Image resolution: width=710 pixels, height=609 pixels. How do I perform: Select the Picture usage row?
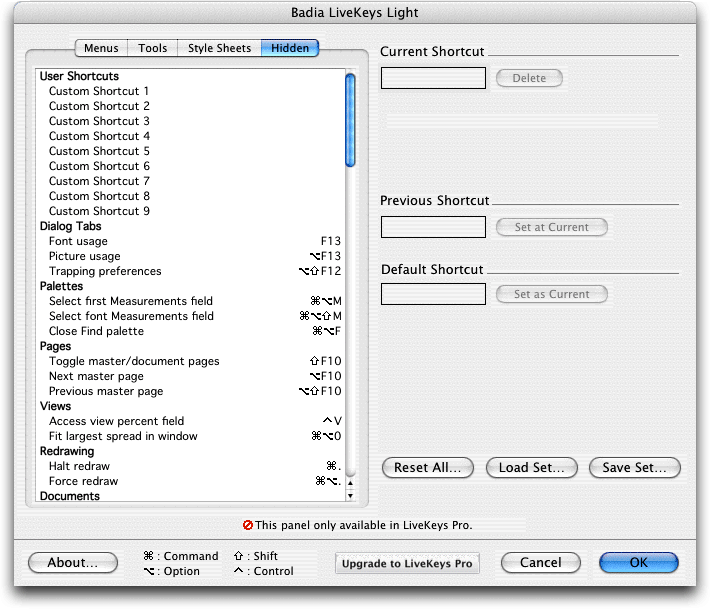pyautogui.click(x=190, y=256)
